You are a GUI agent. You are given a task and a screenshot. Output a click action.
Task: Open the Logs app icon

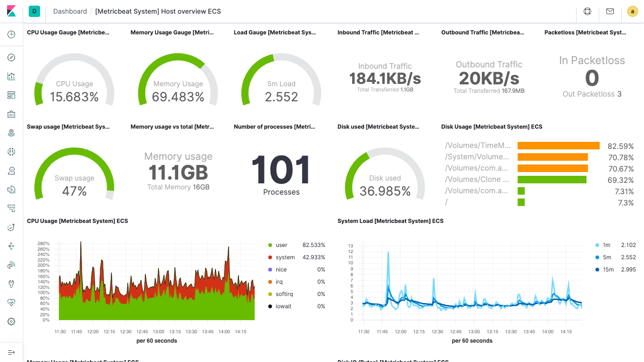point(11,189)
